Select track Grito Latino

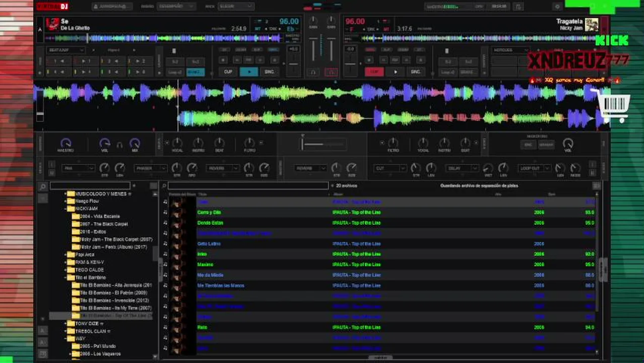[x=209, y=244]
